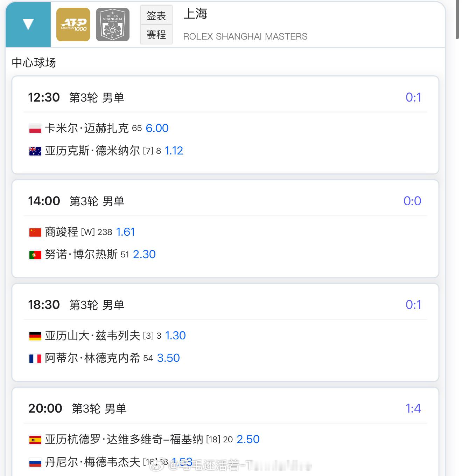The height and width of the screenshot is (476, 462).
Task: Click the vertical scrollbar at right edge
Action: tap(457, 19)
